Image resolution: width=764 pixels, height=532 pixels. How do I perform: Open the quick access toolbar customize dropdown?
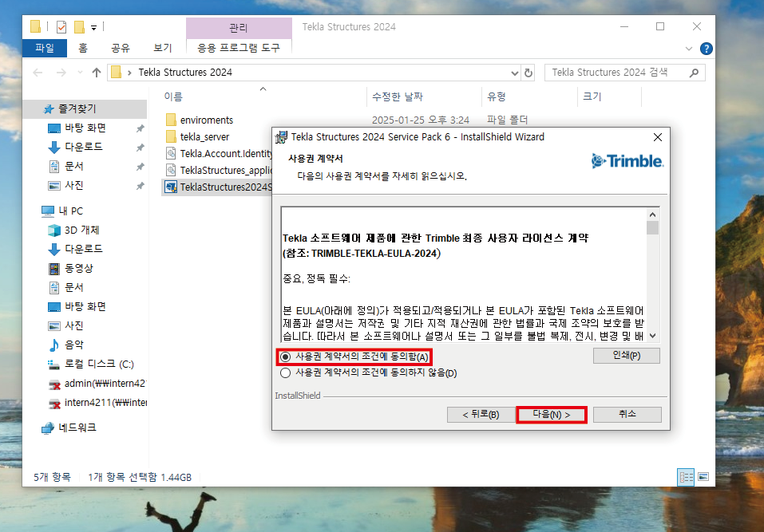pyautogui.click(x=93, y=28)
